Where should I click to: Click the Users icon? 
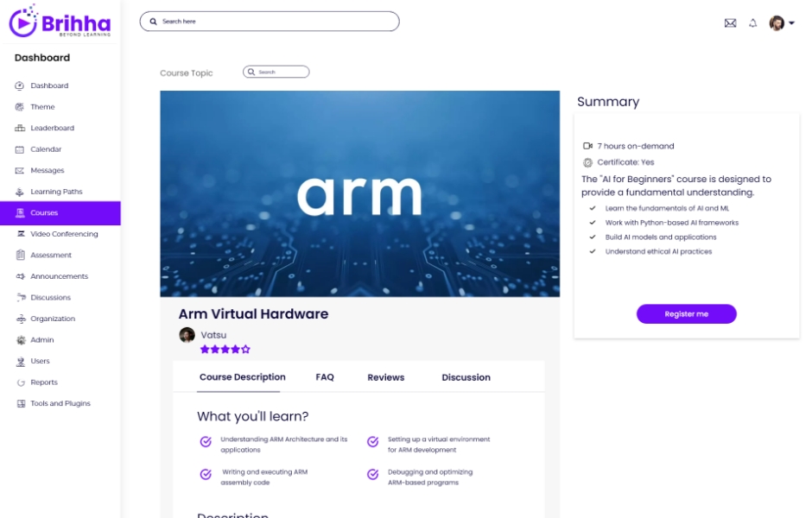pyautogui.click(x=21, y=362)
